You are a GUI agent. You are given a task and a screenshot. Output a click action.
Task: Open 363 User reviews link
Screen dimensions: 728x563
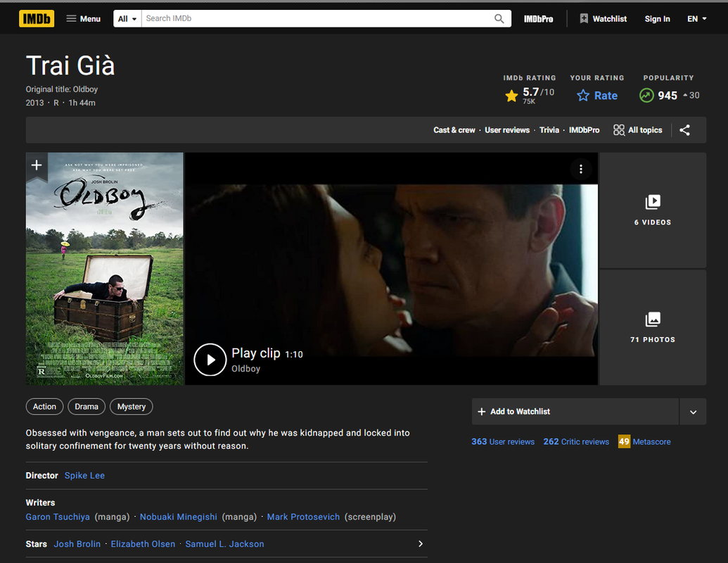click(503, 442)
